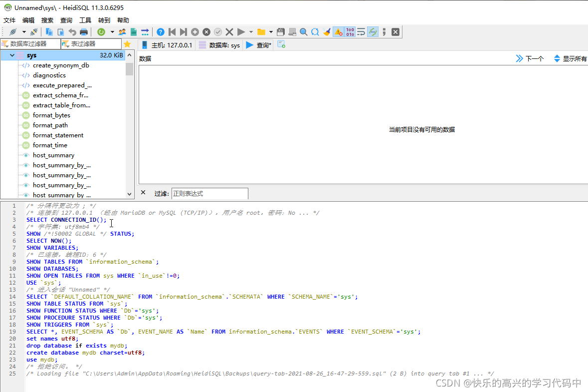Image resolution: width=588 pixels, height=392 pixels.
Task: Load SQL file with the folder icon
Action: (x=261, y=32)
